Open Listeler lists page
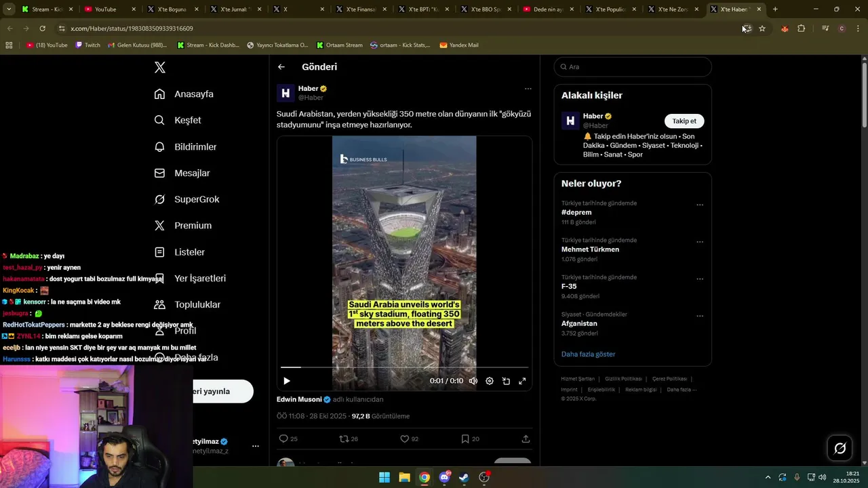Image resolution: width=868 pixels, height=488 pixels. point(179,252)
